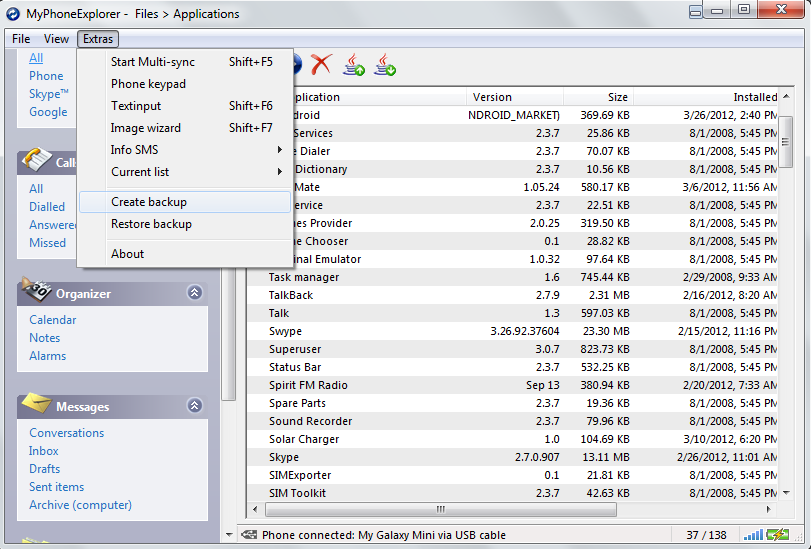Select the Swype application row

point(512,331)
